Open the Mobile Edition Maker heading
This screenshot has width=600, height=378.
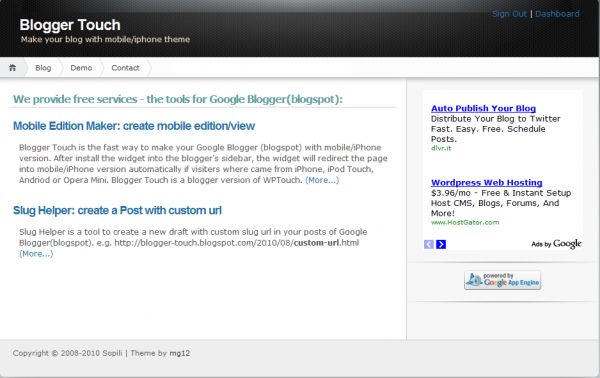point(134,126)
